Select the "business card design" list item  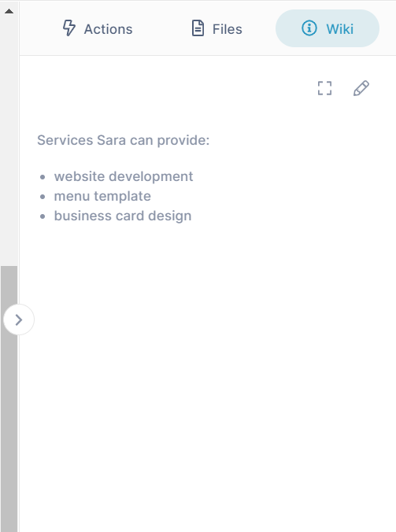pos(123,216)
